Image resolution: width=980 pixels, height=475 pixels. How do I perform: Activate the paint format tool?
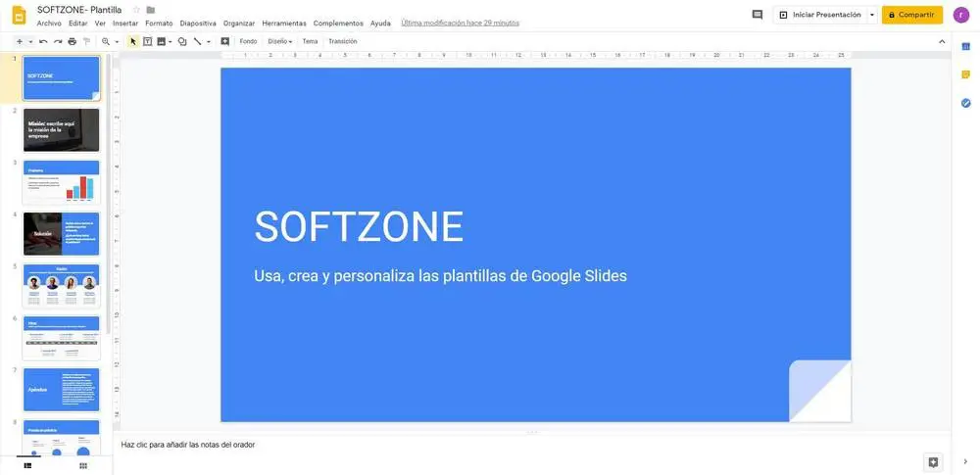pyautogui.click(x=86, y=41)
